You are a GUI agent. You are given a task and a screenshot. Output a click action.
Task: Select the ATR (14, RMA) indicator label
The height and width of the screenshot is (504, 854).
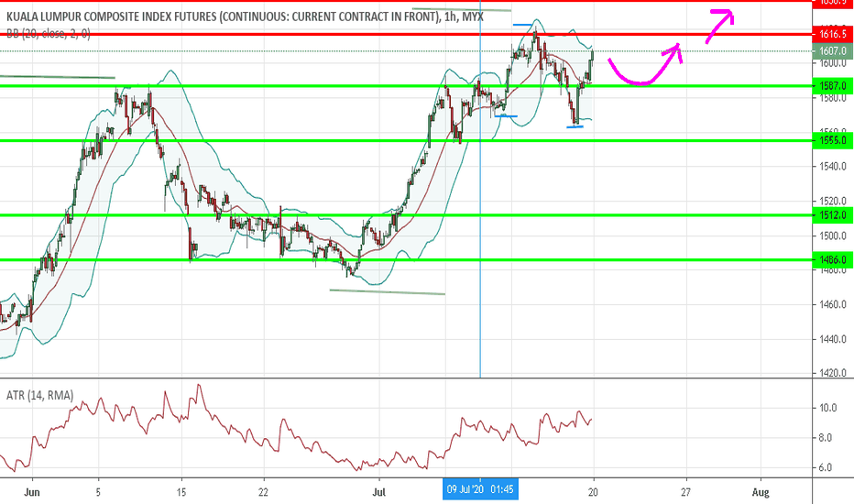39,395
